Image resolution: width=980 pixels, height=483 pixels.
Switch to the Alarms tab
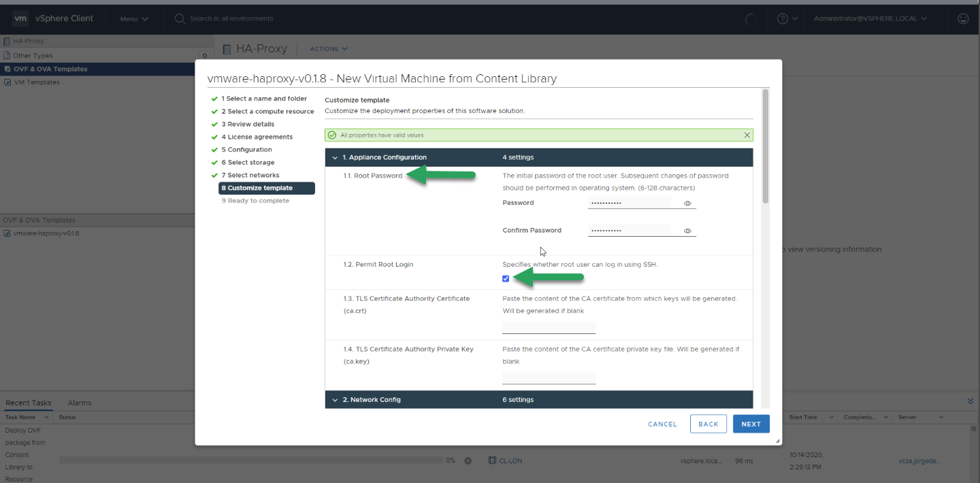(80, 403)
